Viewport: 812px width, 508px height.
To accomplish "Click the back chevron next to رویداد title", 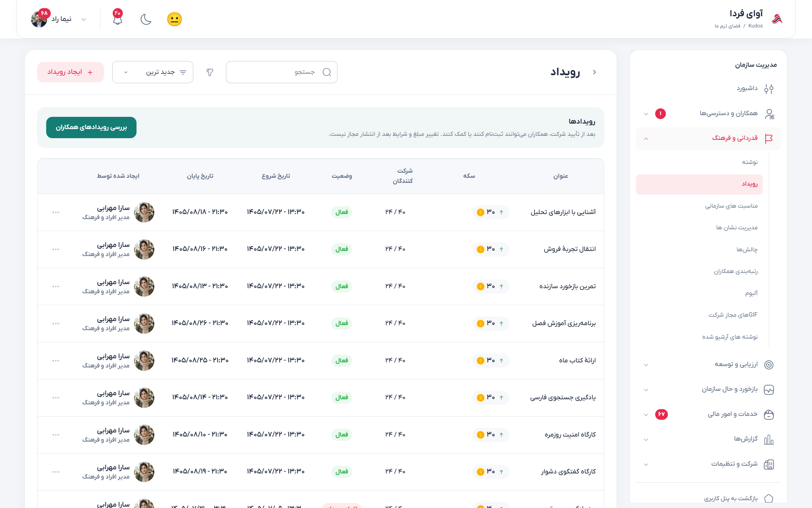I will 594,72.
